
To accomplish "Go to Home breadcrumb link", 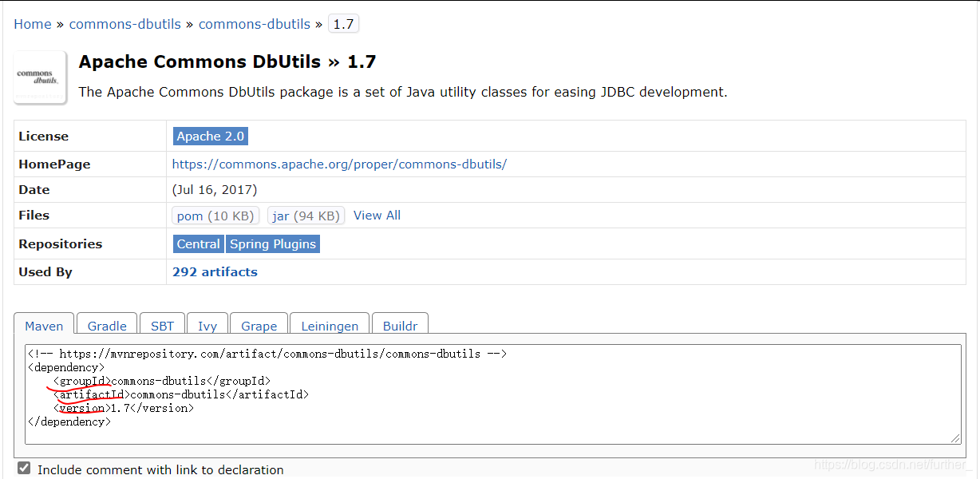I will pyautogui.click(x=33, y=24).
